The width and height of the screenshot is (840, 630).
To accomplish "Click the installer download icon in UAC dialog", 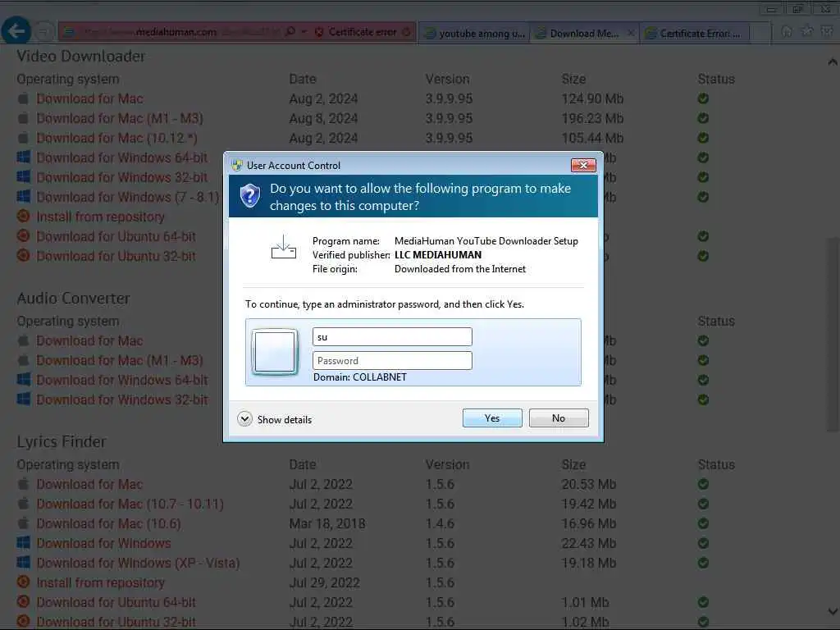I will (283, 247).
